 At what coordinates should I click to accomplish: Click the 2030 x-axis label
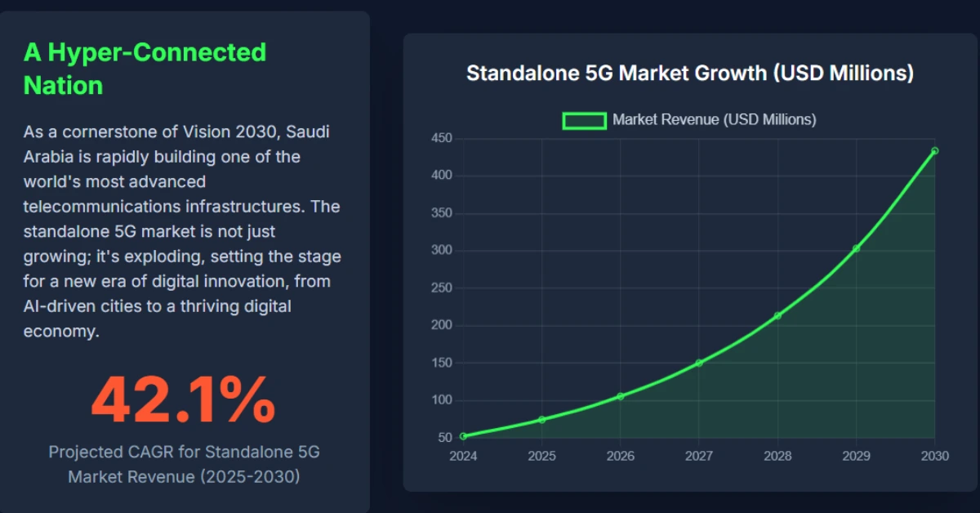[934, 456]
